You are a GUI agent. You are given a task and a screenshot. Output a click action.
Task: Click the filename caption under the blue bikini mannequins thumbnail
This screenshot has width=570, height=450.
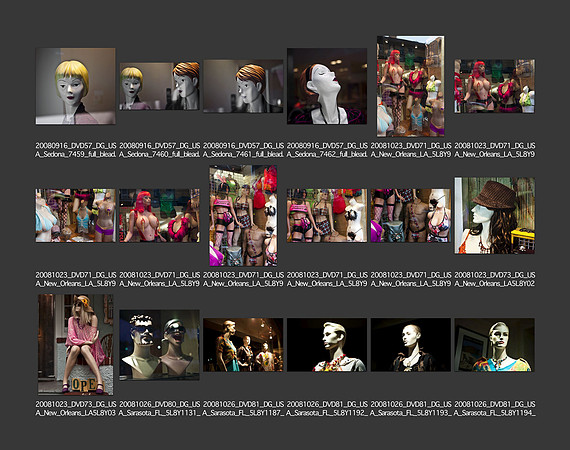(x=76, y=279)
